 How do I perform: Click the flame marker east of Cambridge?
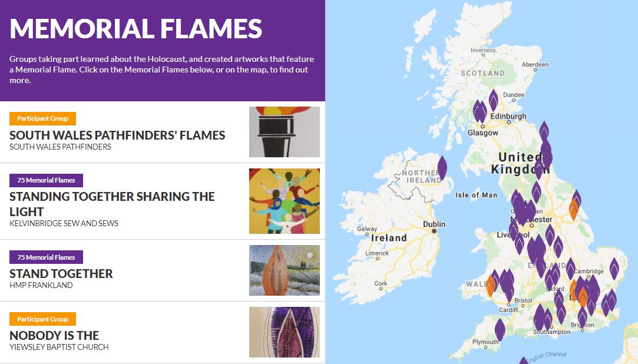pyautogui.click(x=614, y=268)
